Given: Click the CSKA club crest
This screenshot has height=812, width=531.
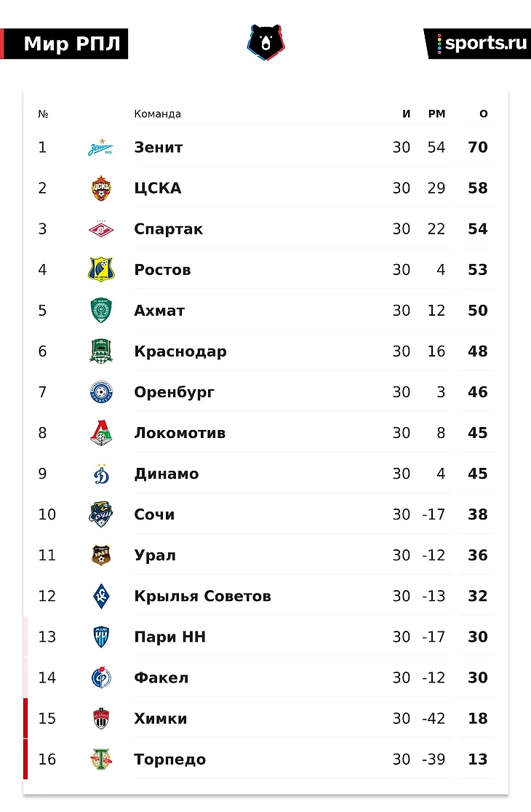Looking at the screenshot, I should [100, 188].
